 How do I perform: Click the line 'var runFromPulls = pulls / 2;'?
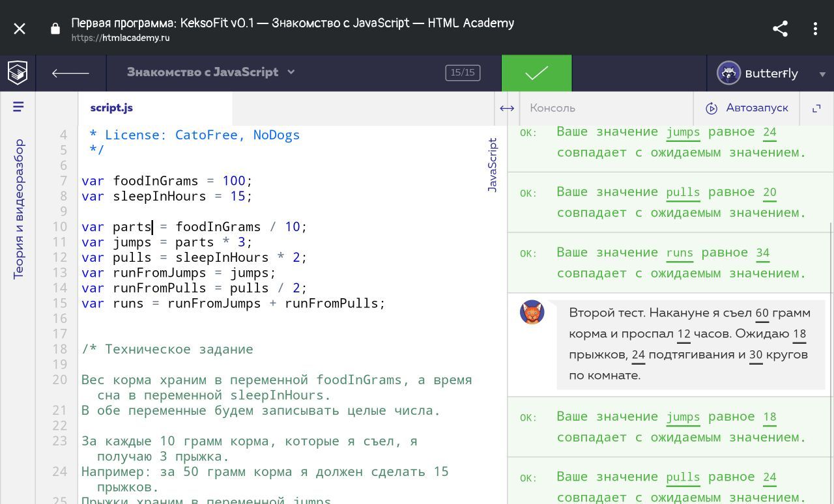point(194,288)
